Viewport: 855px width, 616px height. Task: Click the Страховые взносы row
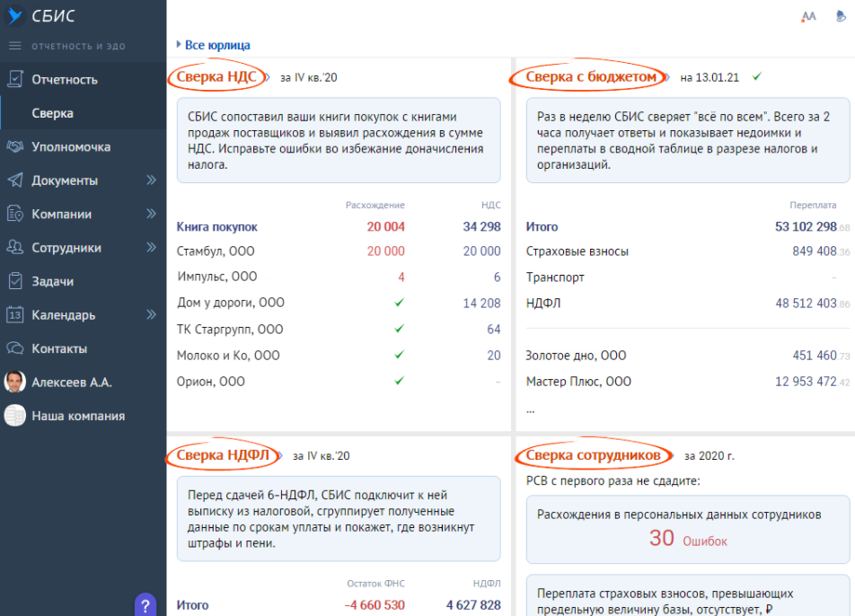coord(688,251)
